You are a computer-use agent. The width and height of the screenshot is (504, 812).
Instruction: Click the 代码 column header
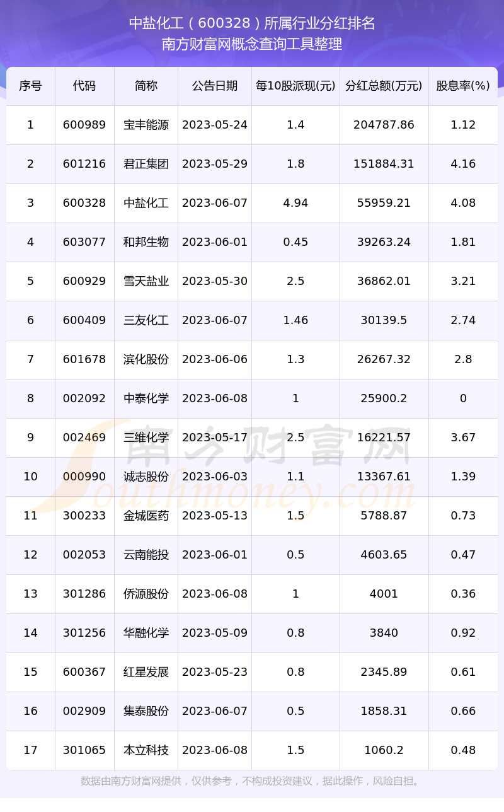pyautogui.click(x=84, y=86)
